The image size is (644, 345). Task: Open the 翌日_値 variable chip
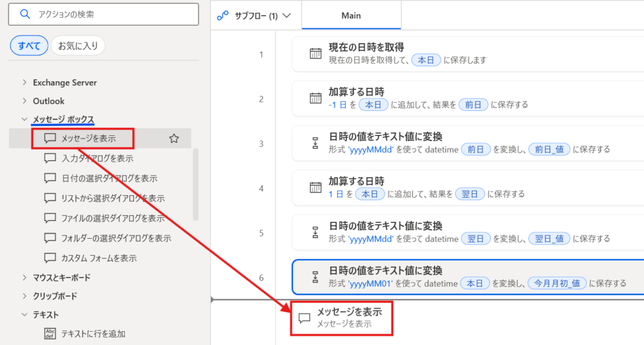[549, 239]
